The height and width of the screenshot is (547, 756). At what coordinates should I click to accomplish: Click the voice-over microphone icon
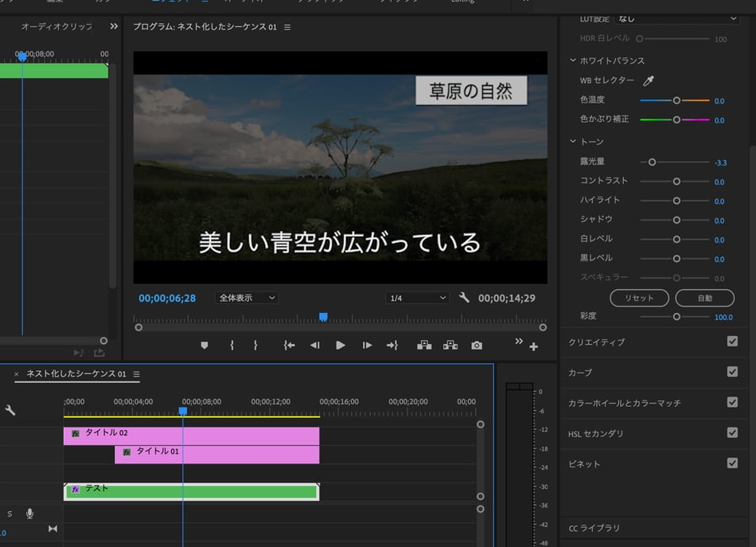click(x=29, y=514)
